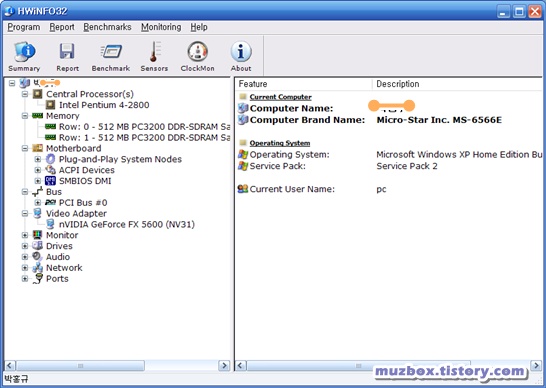Select the Bus icon in tree
The width and height of the screenshot is (546, 388).
click(37, 192)
